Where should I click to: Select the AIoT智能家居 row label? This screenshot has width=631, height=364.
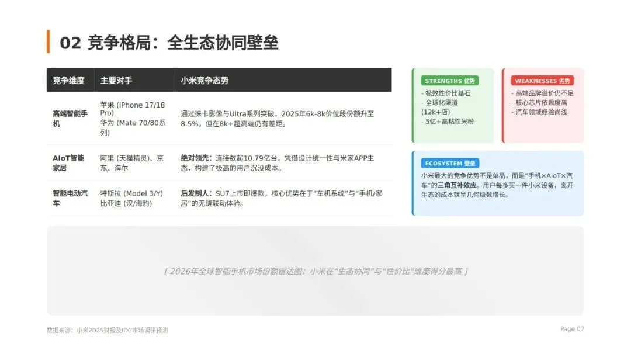coord(69,162)
